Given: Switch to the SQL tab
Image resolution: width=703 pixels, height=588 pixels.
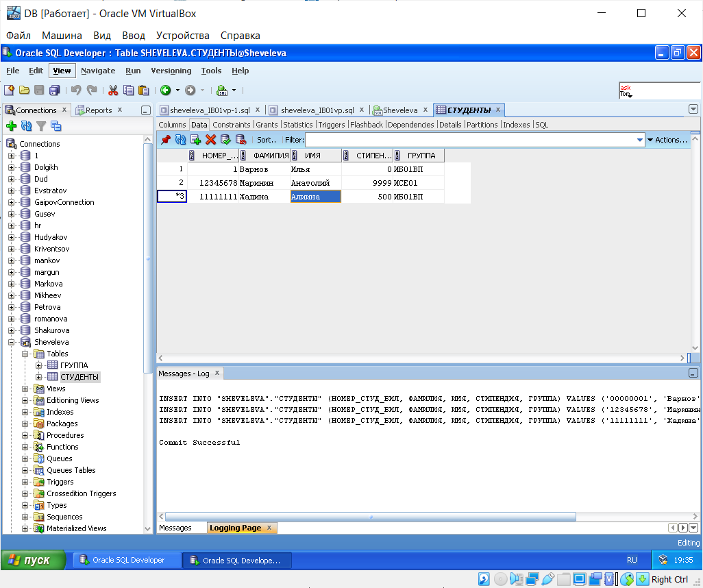Looking at the screenshot, I should pyautogui.click(x=541, y=125).
